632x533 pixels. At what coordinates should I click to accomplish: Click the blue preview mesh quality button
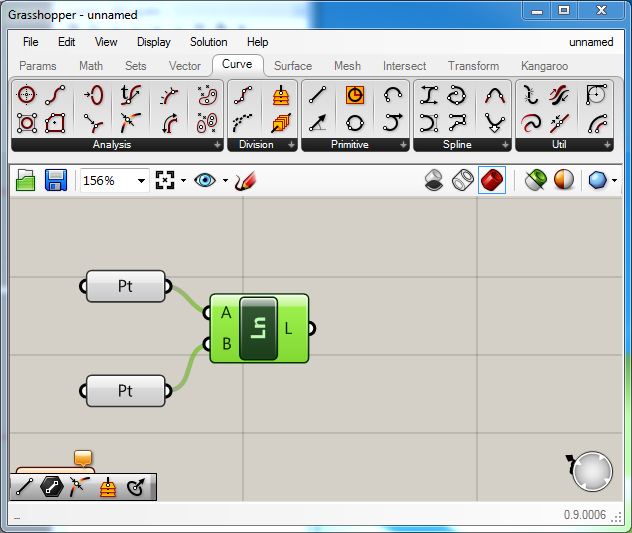click(597, 180)
